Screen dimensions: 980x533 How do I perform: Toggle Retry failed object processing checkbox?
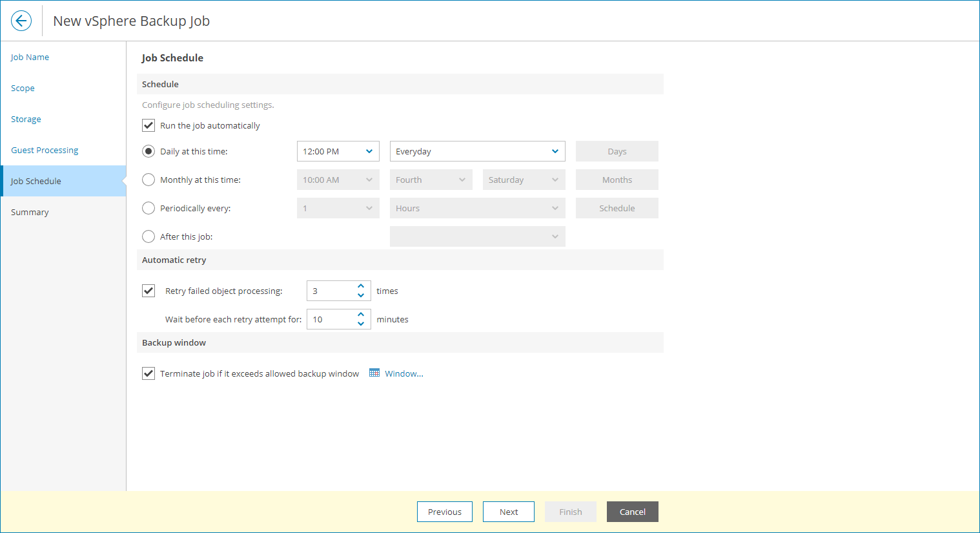click(148, 291)
